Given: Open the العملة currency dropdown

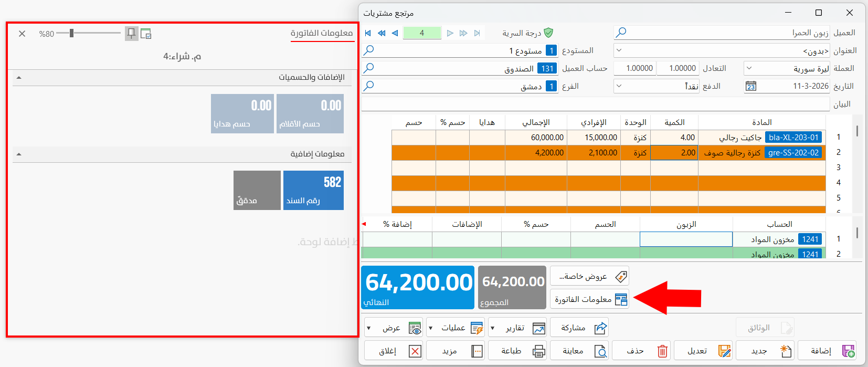Looking at the screenshot, I should pyautogui.click(x=749, y=68).
